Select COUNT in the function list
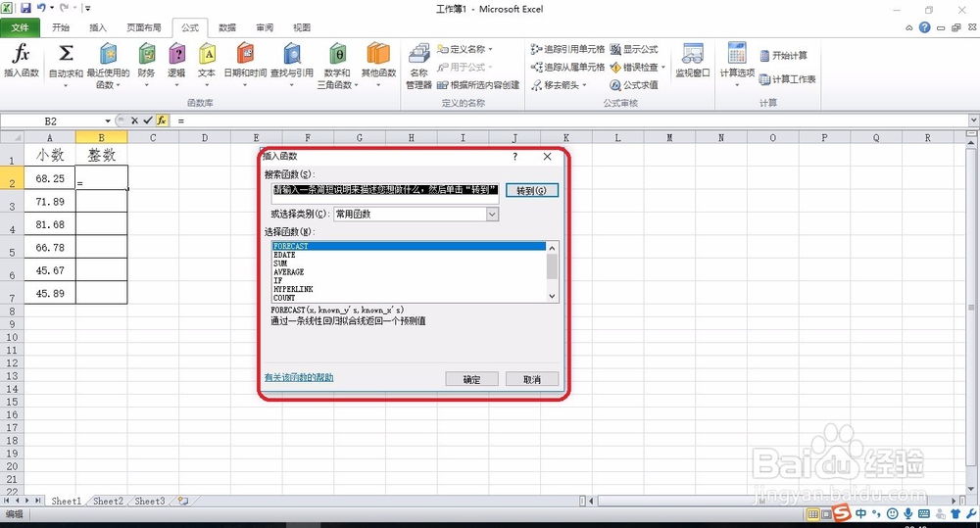This screenshot has height=528, width=980. pos(409,298)
